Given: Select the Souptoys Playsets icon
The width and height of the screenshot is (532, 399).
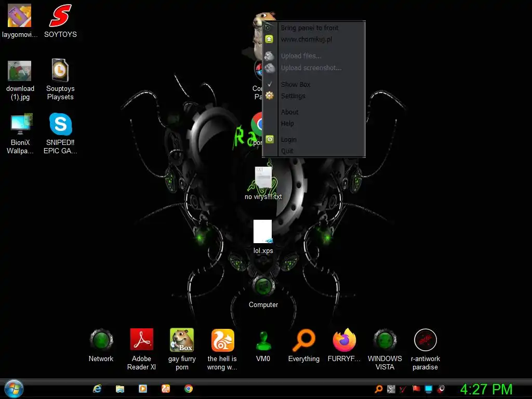Looking at the screenshot, I should (x=60, y=79).
